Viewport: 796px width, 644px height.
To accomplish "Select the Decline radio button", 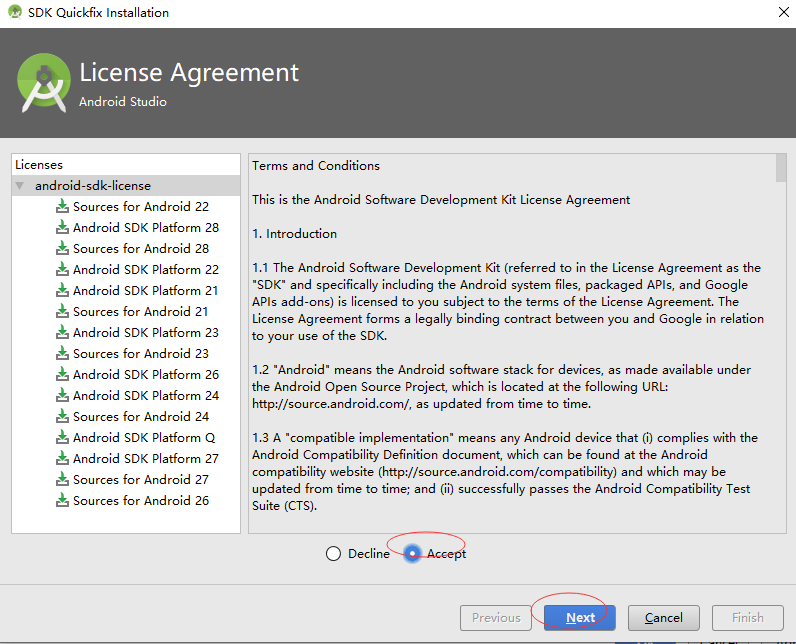I will (333, 554).
